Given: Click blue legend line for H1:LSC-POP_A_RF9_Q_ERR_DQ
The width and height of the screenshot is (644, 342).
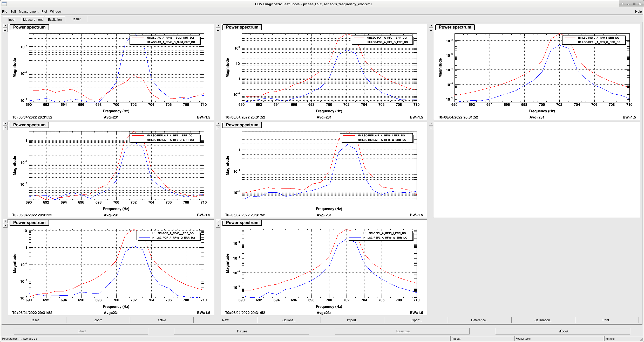Looking at the screenshot, I should (359, 42).
